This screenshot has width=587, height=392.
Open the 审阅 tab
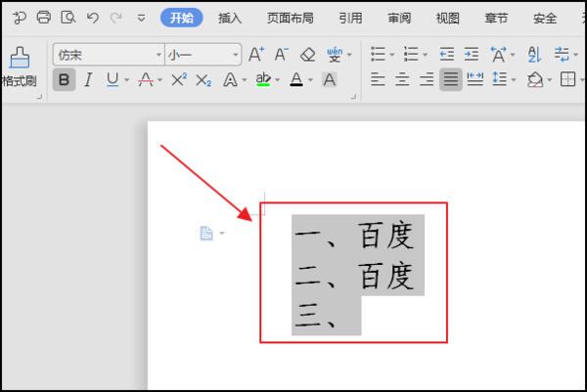tap(399, 18)
